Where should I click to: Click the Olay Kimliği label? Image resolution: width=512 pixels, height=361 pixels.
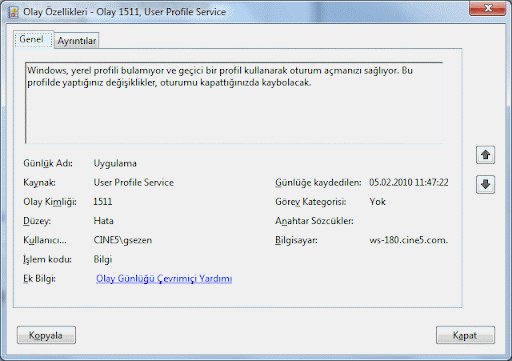pyautogui.click(x=50, y=202)
